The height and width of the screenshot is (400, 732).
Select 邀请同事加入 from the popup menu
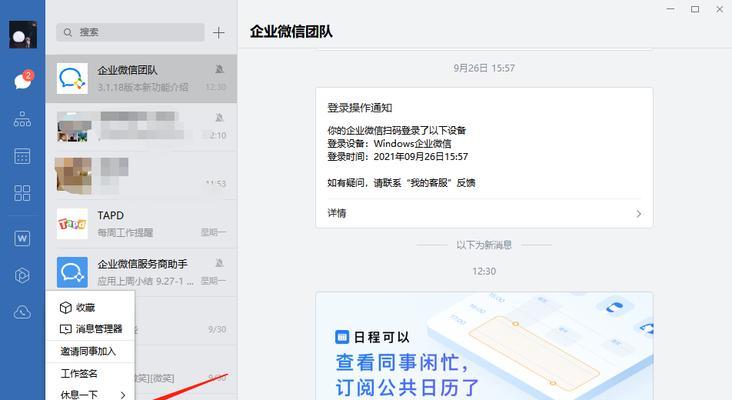91,351
